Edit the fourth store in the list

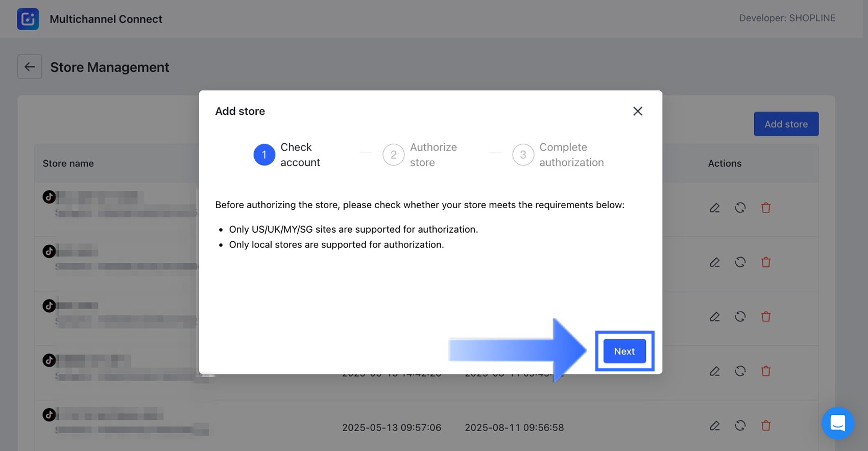(x=715, y=371)
